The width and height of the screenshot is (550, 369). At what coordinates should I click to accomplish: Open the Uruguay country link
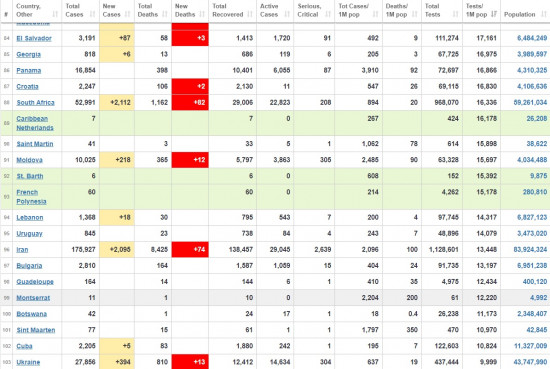pos(29,234)
